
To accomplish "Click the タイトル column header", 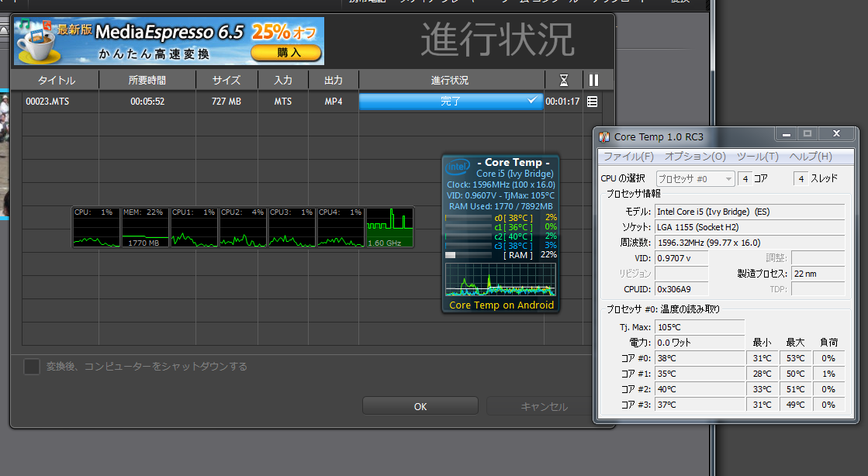I will point(57,80).
